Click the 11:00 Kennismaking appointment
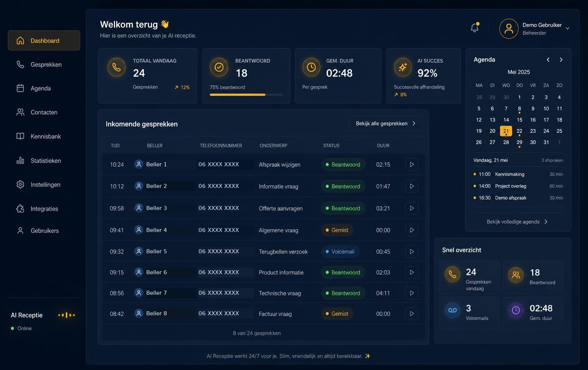Image resolution: width=588 pixels, height=370 pixels. 518,174
